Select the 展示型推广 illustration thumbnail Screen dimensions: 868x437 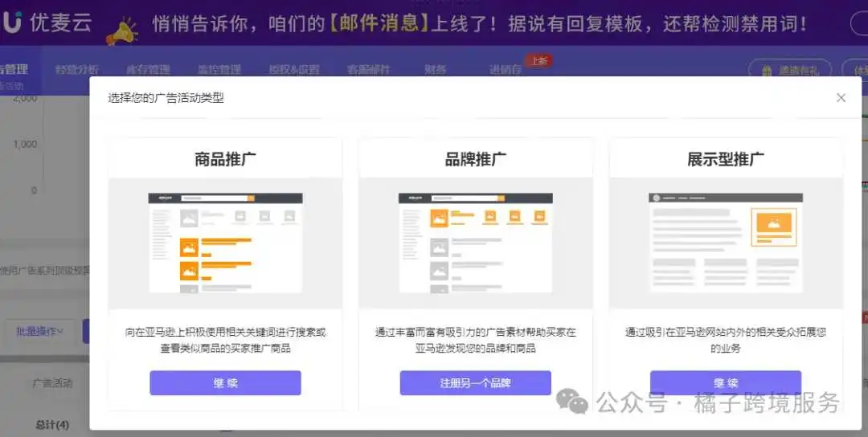pos(726,243)
